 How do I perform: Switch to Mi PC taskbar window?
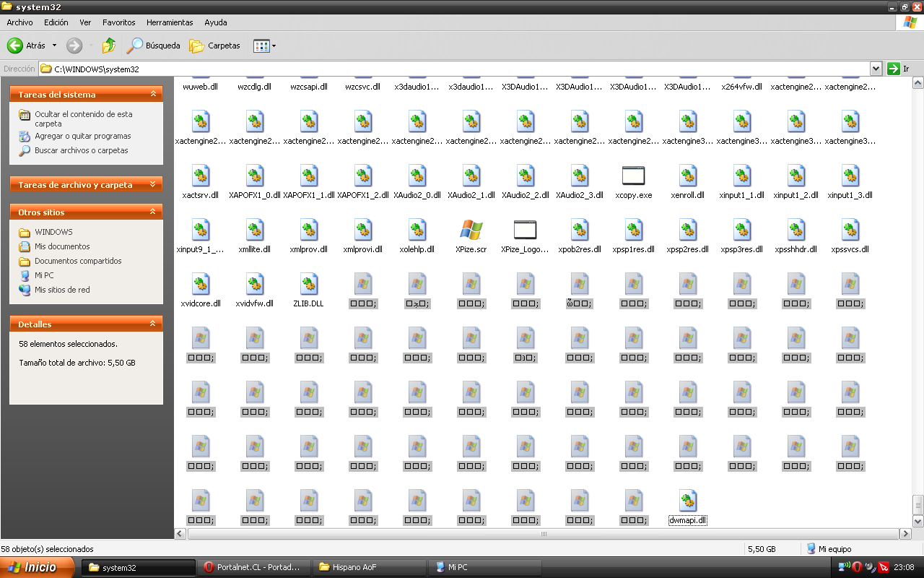[x=484, y=567]
